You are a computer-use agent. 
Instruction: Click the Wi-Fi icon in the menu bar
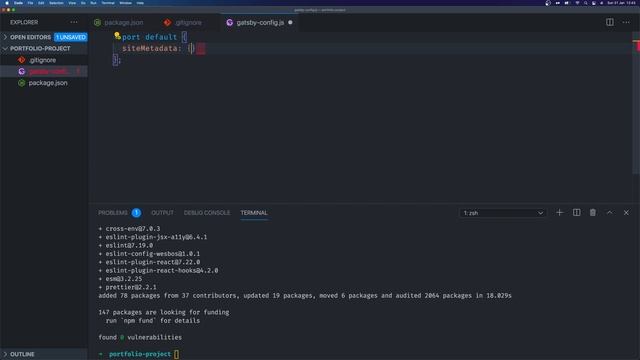(577, 3)
